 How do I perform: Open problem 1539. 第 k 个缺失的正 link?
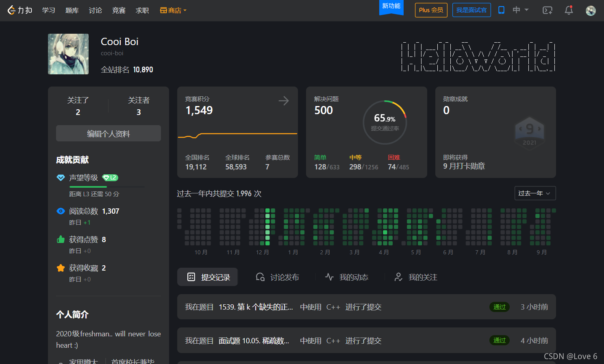[256, 307]
